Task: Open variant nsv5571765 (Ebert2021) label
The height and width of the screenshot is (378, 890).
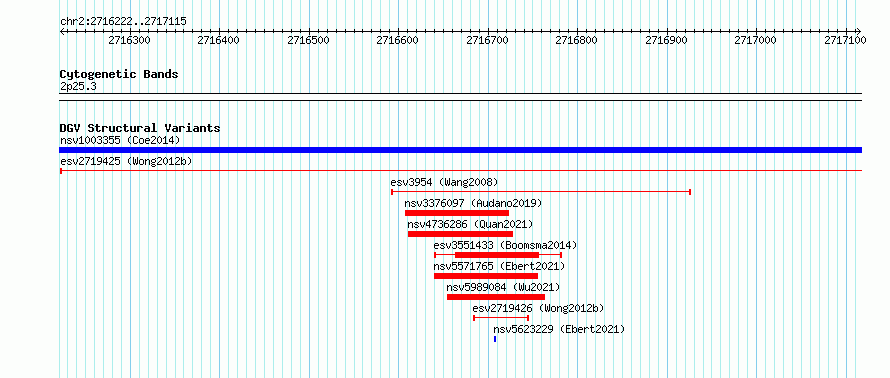Action: click(499, 266)
